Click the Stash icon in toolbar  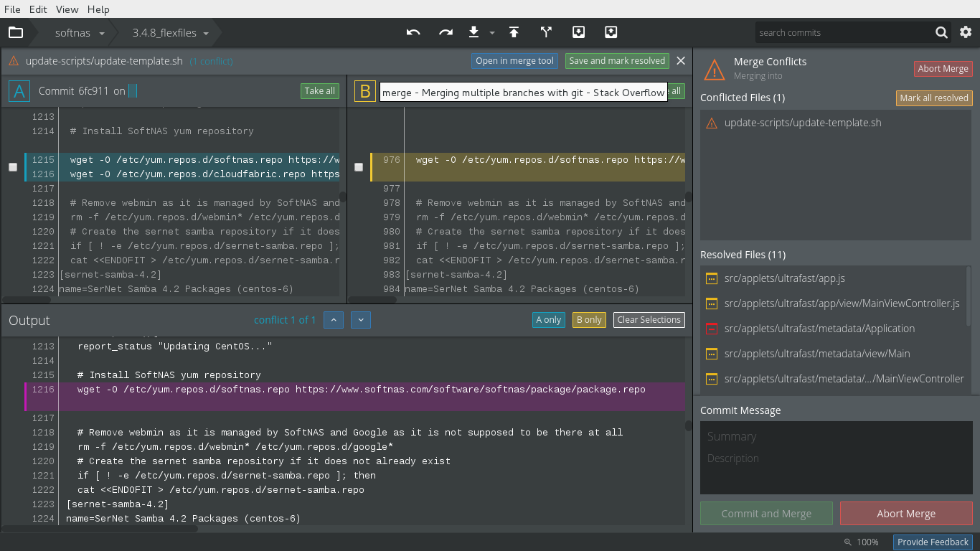(x=578, y=32)
